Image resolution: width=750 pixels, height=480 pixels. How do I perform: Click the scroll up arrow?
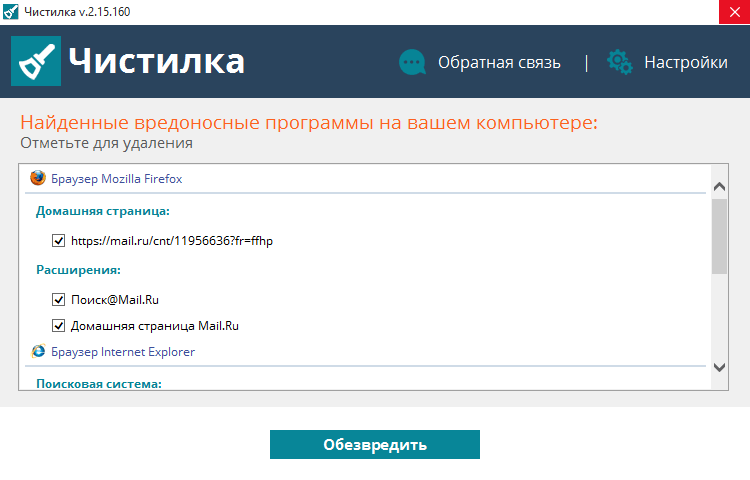click(x=719, y=186)
